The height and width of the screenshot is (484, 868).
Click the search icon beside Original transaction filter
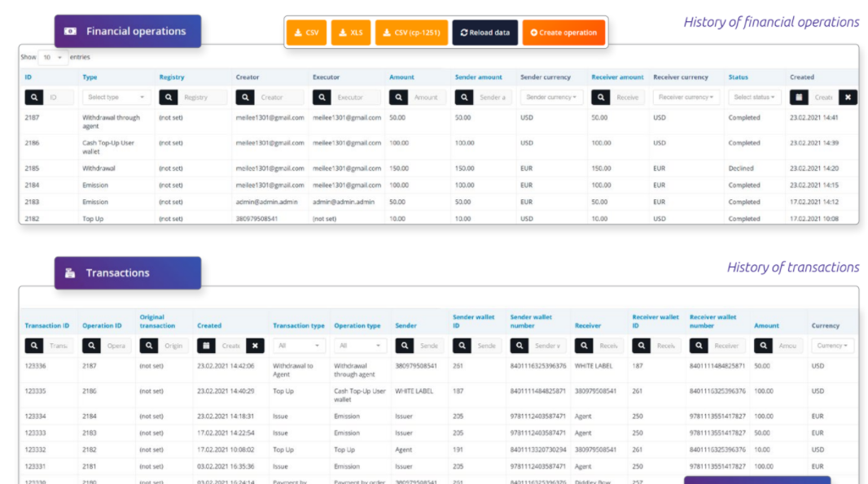(x=149, y=346)
